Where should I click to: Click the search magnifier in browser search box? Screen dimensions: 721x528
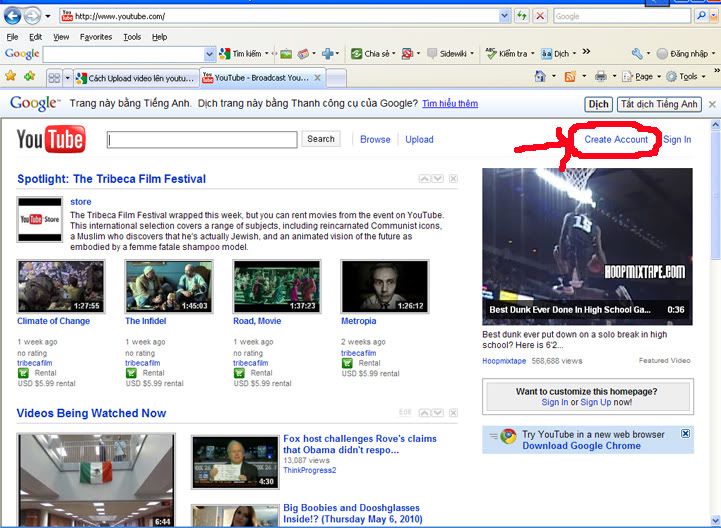(701, 16)
